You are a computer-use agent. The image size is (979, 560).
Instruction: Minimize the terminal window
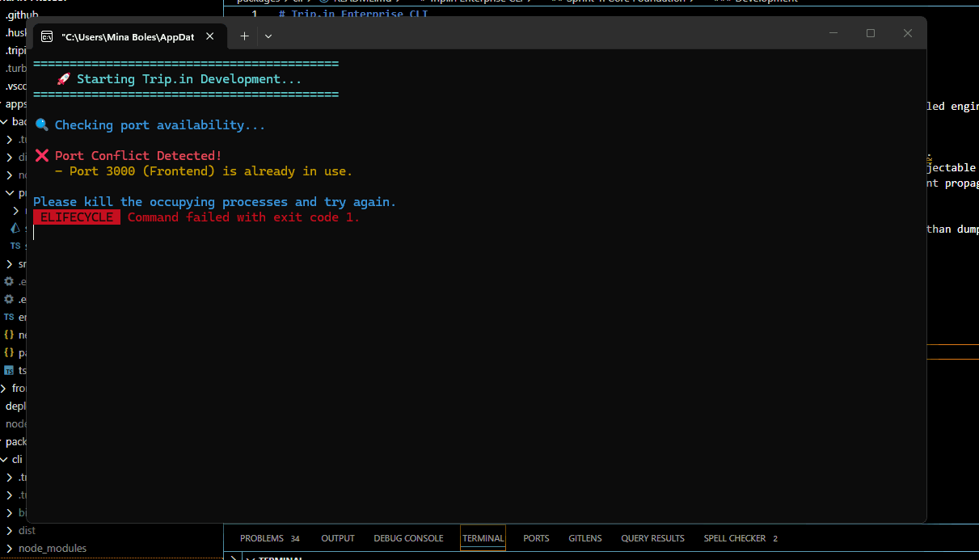833,33
